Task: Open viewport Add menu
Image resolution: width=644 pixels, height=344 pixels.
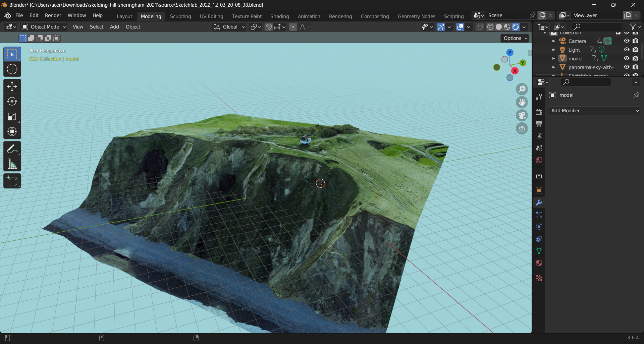Action: pyautogui.click(x=114, y=27)
